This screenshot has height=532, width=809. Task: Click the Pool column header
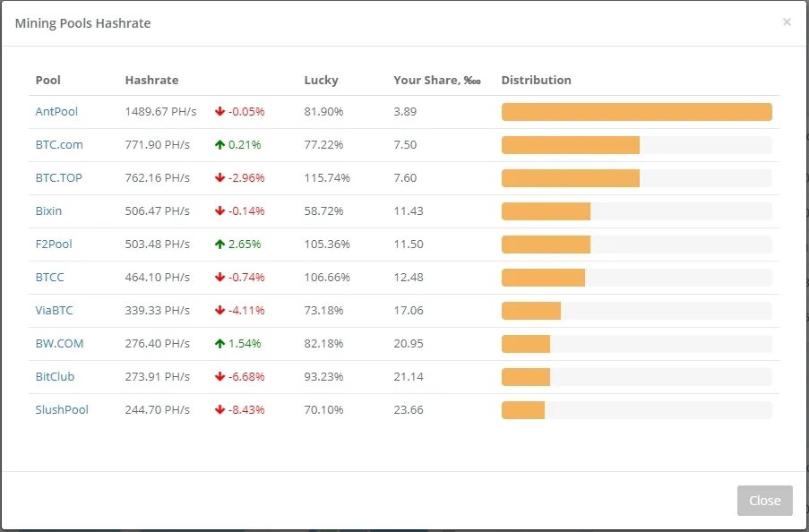coord(48,80)
